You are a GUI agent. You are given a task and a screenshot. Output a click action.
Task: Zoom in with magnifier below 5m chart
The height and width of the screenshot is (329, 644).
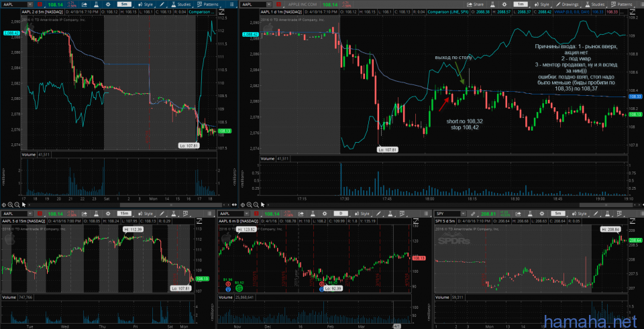click(x=10, y=204)
